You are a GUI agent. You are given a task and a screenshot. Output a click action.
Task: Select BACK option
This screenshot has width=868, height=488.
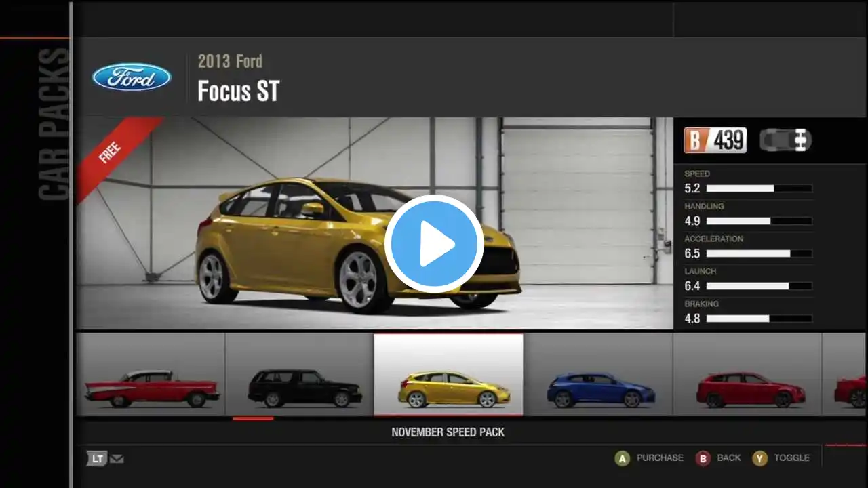point(729,458)
